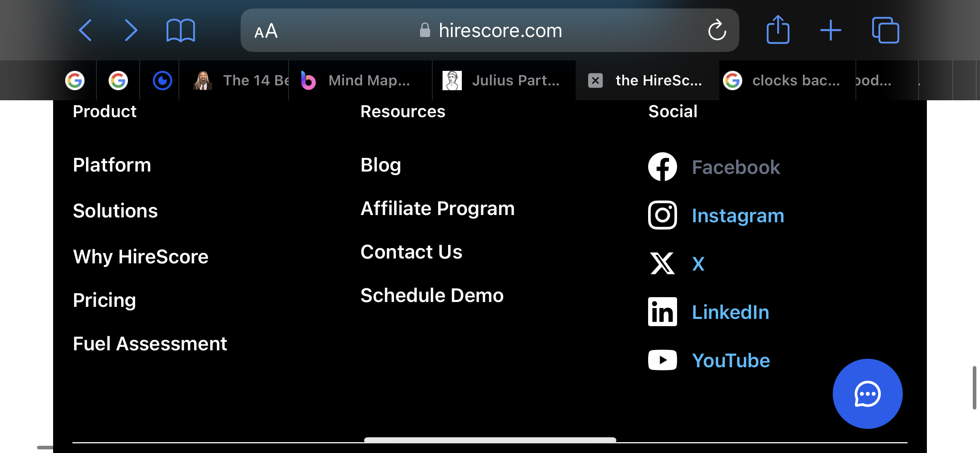Click the hirescore.com address field
This screenshot has height=453, width=980.
point(490,30)
